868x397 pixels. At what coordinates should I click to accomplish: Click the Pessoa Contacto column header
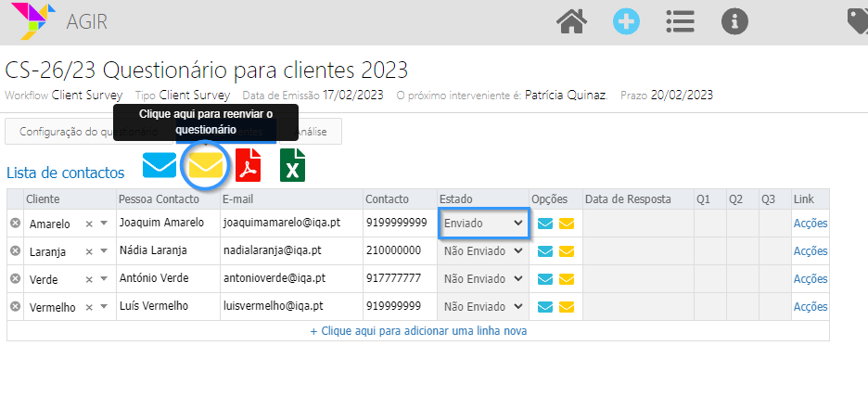click(168, 199)
